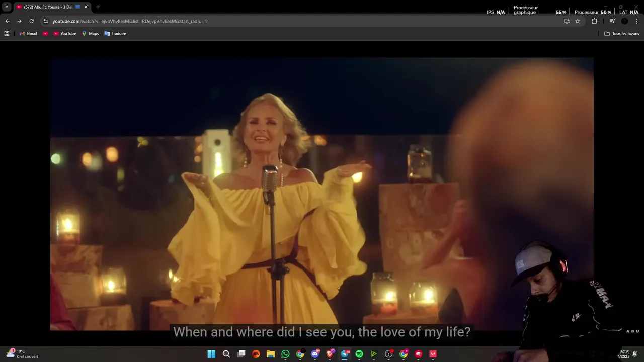The height and width of the screenshot is (362, 644).
Task: Open the notification center icon
Action: 635,354
